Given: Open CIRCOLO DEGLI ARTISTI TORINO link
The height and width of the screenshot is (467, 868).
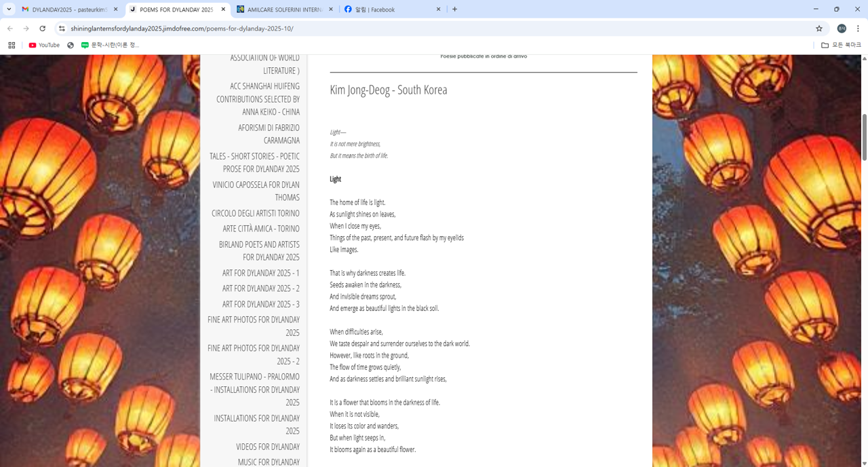Looking at the screenshot, I should pyautogui.click(x=255, y=213).
